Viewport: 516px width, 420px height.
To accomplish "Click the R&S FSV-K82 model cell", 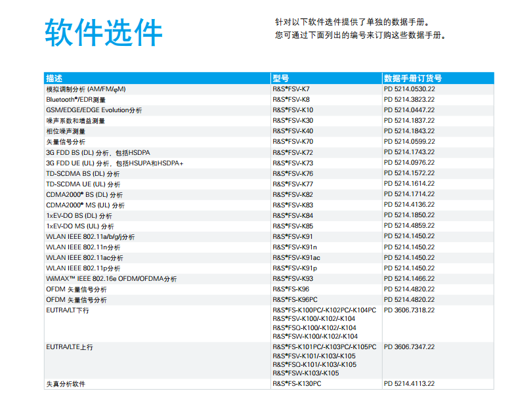I will (x=293, y=195).
